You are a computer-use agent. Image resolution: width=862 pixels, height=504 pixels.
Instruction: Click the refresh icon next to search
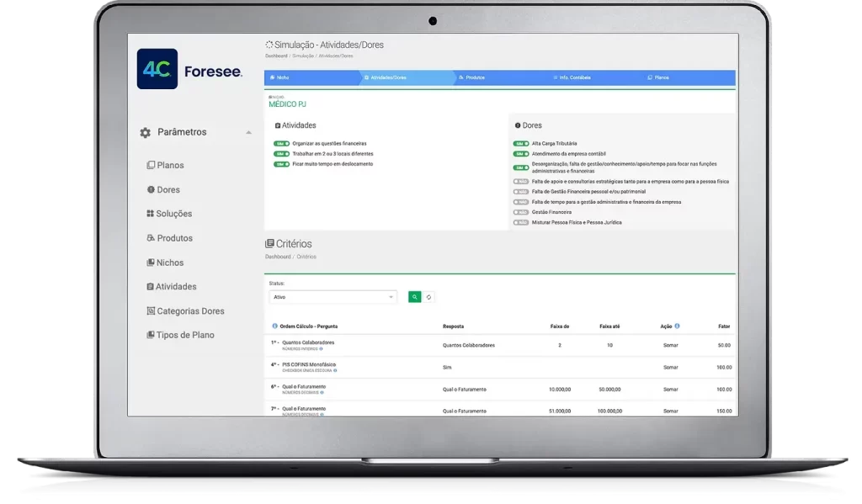click(x=428, y=297)
